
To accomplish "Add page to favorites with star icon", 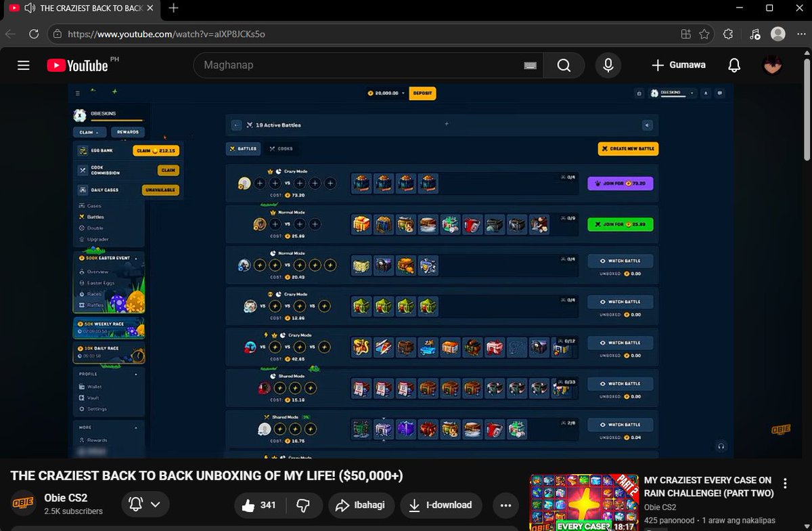I will click(704, 33).
